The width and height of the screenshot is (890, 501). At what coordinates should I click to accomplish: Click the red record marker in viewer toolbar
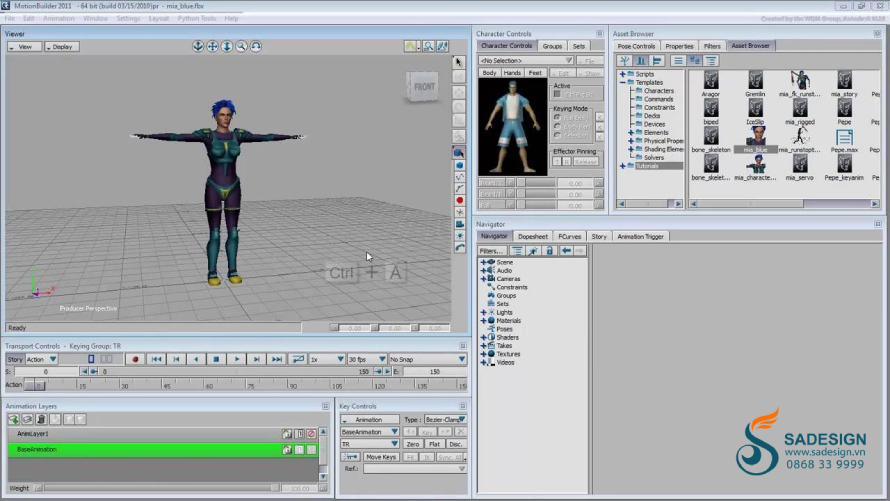[x=460, y=200]
